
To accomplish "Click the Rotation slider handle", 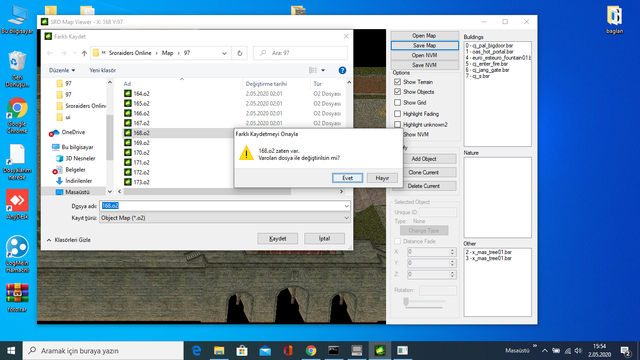I will point(406,302).
